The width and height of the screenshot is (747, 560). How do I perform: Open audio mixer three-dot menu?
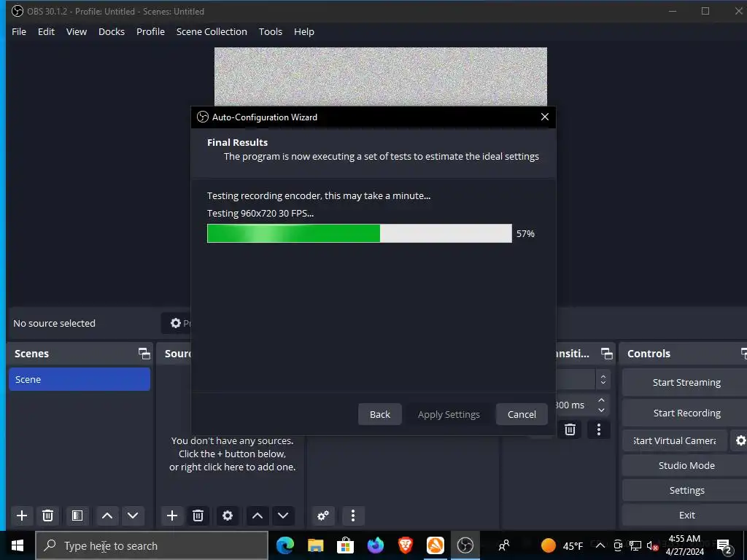352,516
